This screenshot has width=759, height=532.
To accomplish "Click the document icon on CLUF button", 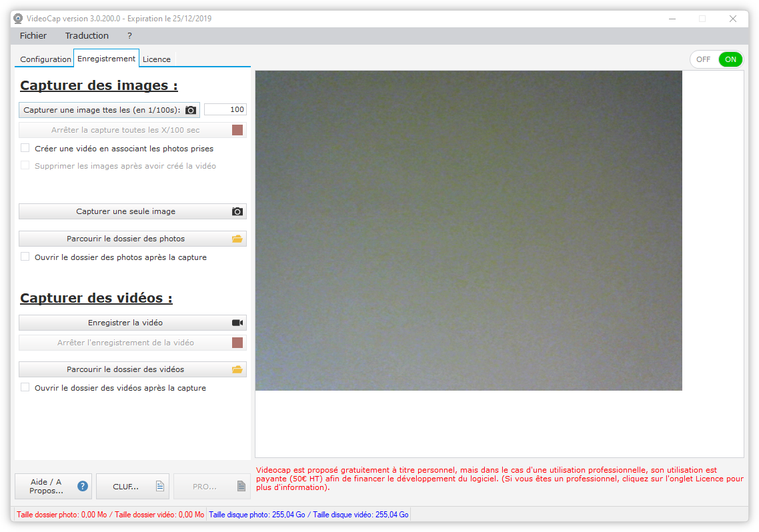I will pos(160,487).
